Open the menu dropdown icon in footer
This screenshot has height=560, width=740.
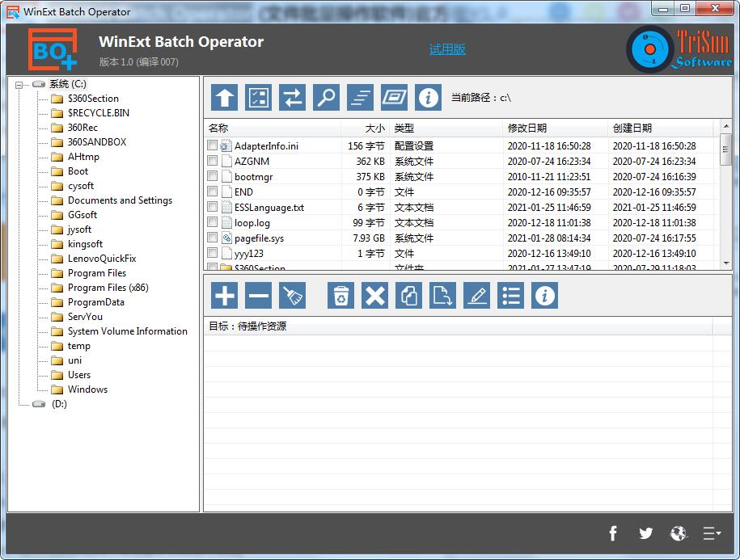click(x=713, y=533)
